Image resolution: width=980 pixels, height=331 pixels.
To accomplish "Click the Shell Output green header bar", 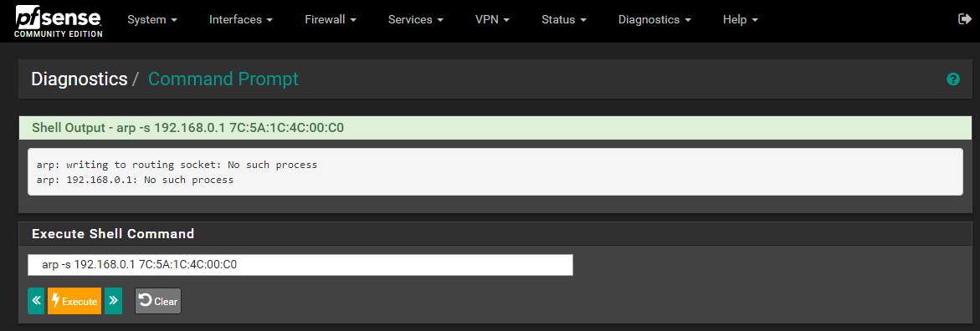I will [x=495, y=128].
